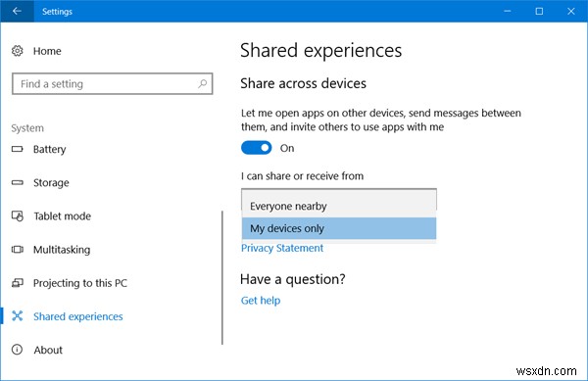This screenshot has height=381, width=588.
Task: Click the Shared experiences heading
Action: [321, 50]
